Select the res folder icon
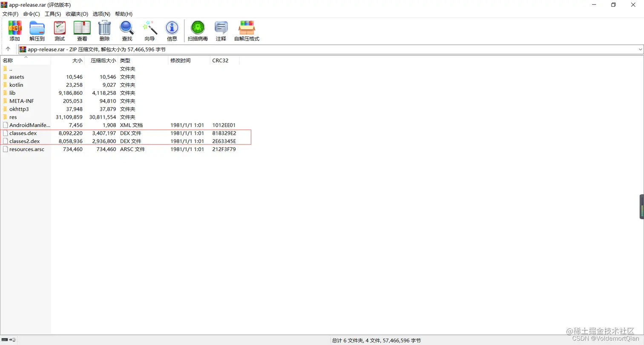644x345 pixels. point(5,117)
